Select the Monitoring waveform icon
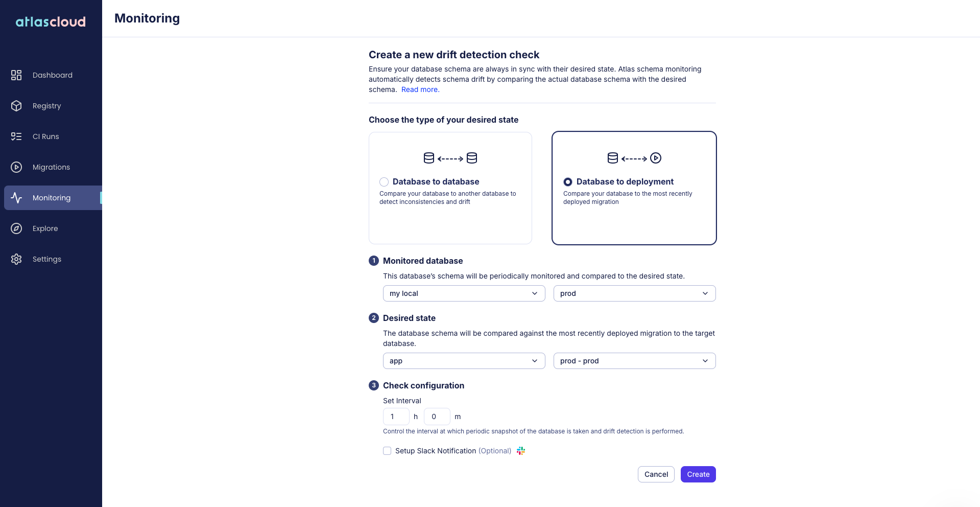 pos(16,198)
